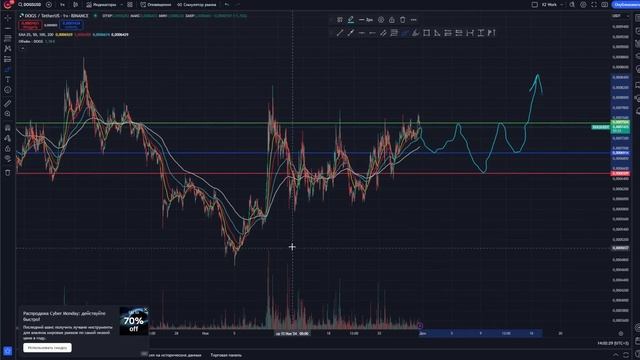Select the ruler measure tool
Viewport: 640px width, 360px height.
pyautogui.click(x=8, y=104)
